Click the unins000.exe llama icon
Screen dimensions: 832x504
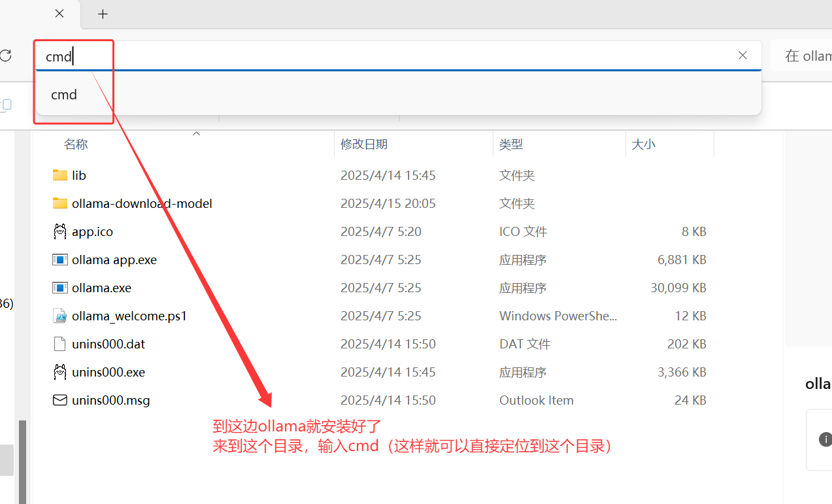(60, 372)
